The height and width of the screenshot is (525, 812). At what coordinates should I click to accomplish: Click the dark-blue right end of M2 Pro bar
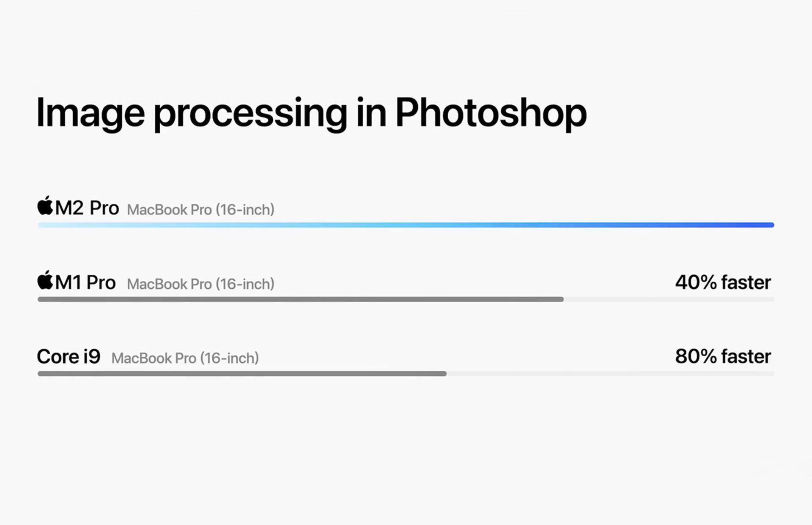point(761,225)
